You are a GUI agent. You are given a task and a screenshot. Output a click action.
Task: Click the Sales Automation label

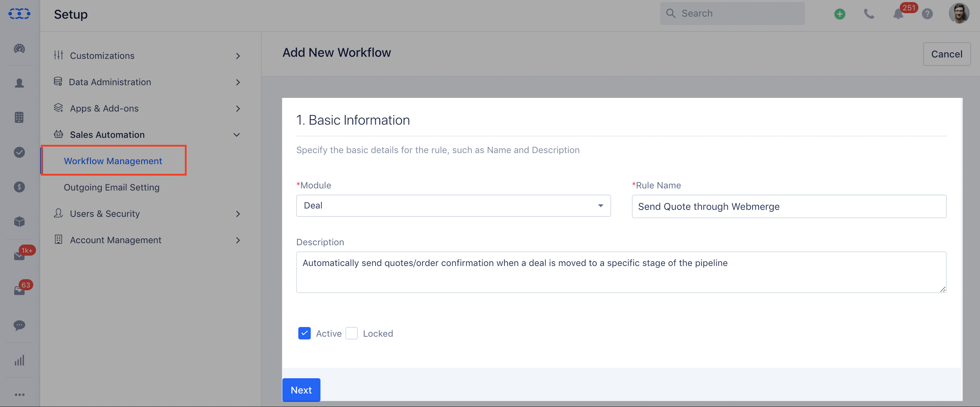click(107, 134)
